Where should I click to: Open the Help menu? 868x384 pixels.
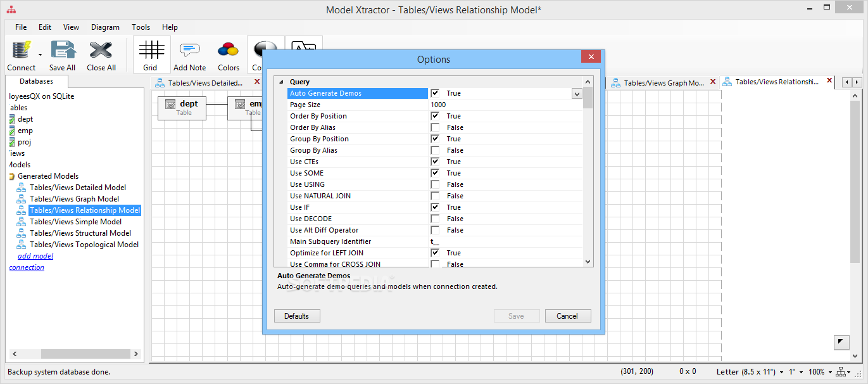tap(170, 27)
